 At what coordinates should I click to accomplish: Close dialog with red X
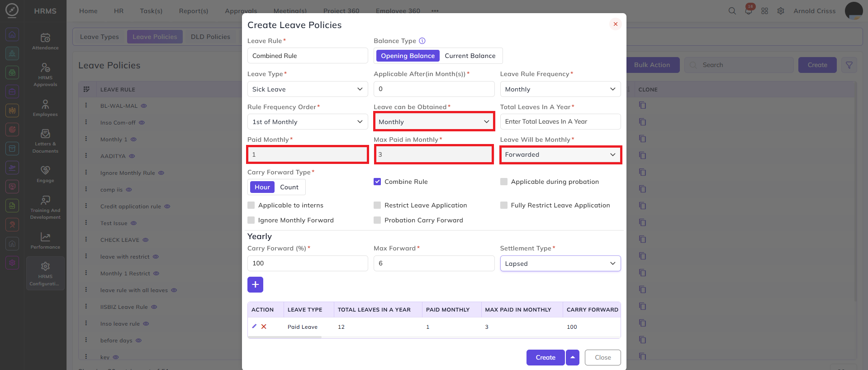coord(615,24)
